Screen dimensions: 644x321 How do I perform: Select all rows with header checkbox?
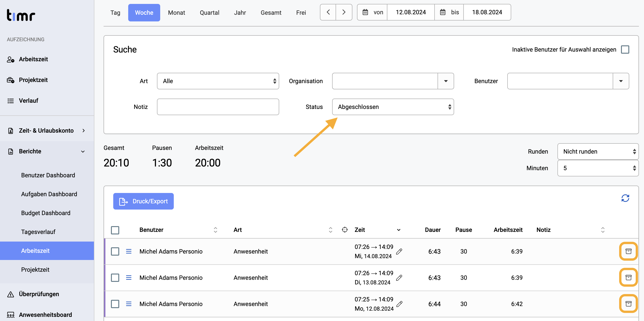pyautogui.click(x=115, y=230)
